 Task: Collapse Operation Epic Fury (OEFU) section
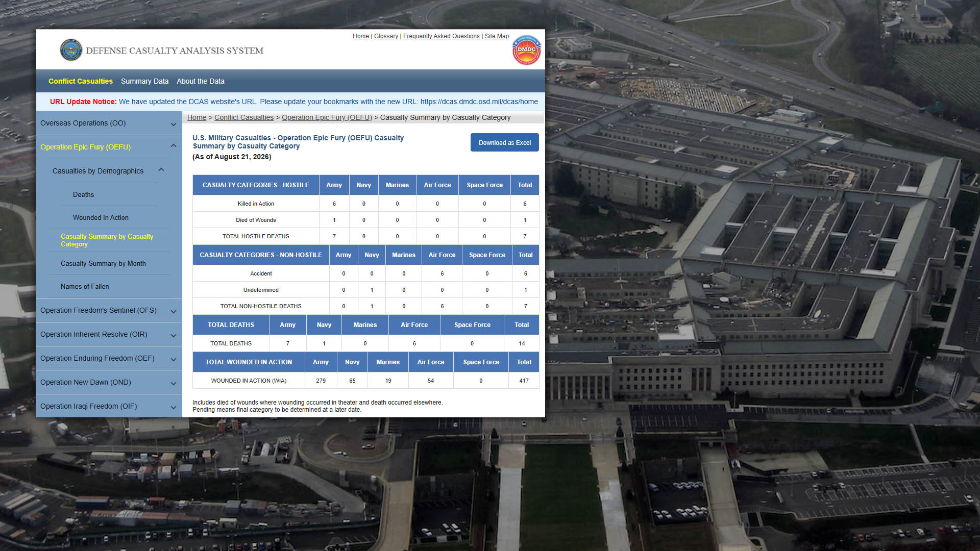pos(109,147)
